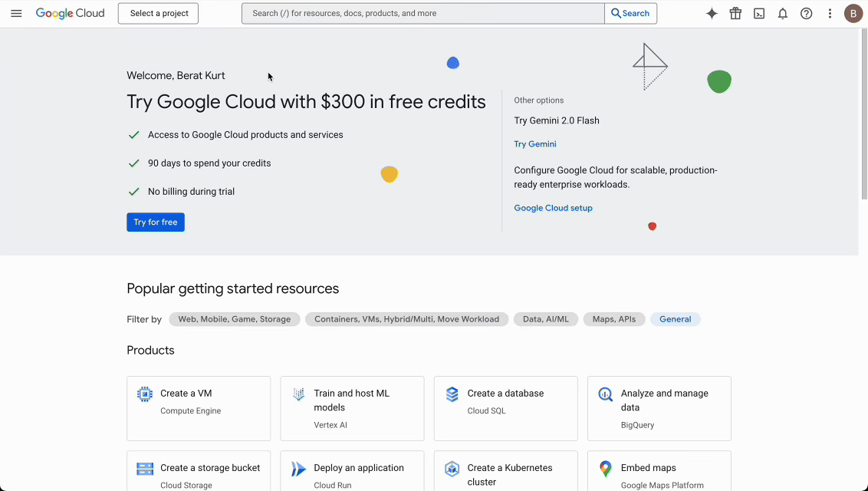Open the Cloud Shell terminal

(758, 13)
